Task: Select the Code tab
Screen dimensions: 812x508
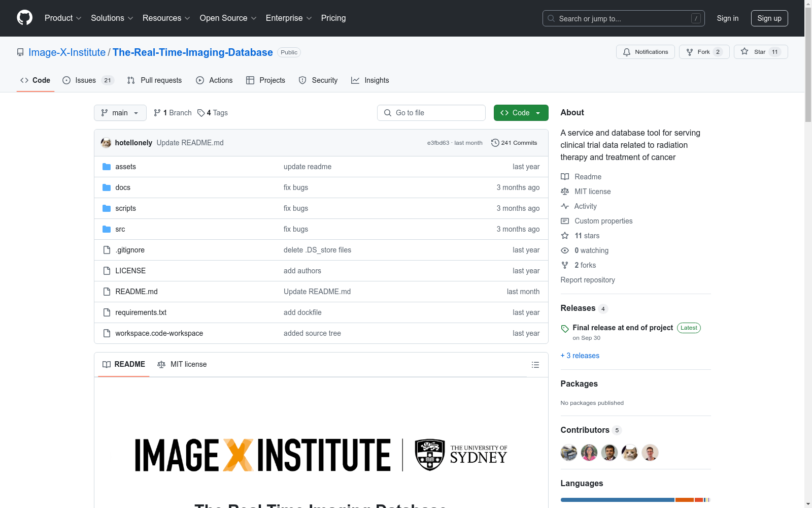Action: click(35, 80)
